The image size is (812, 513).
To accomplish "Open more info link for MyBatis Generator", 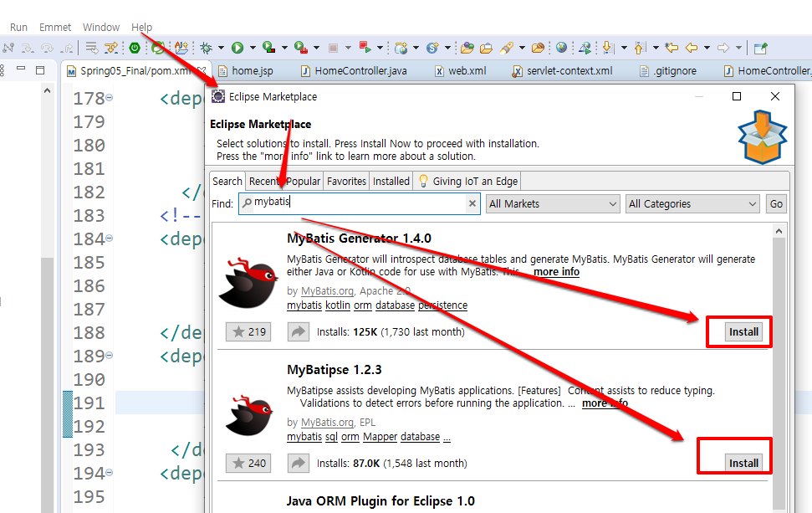I will coord(556,272).
